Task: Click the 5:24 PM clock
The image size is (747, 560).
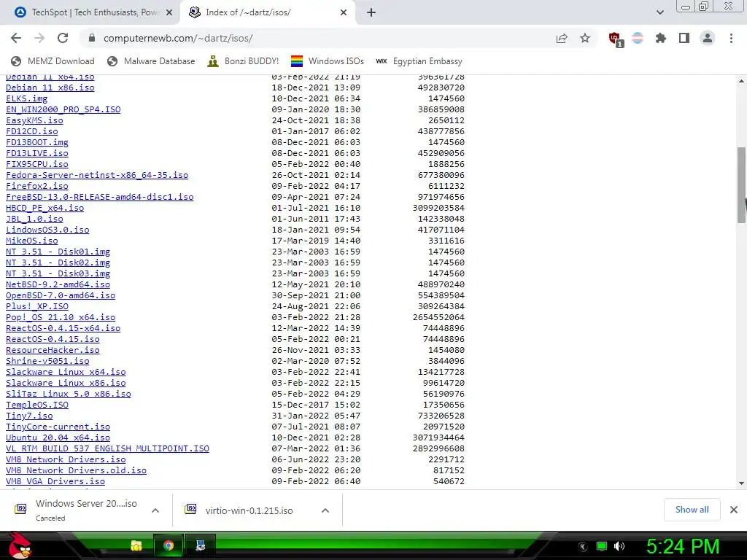Action: 682,546
